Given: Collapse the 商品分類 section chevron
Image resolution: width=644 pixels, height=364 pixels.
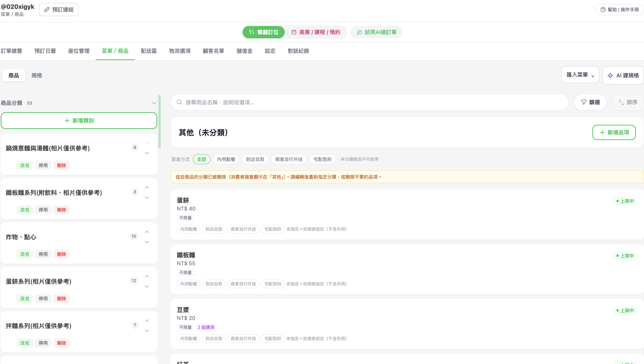Looking at the screenshot, I should (x=154, y=103).
